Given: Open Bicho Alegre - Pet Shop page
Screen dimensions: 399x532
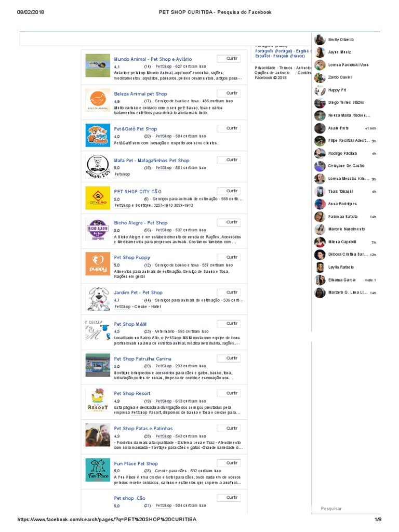Looking at the screenshot, I should 141,223.
